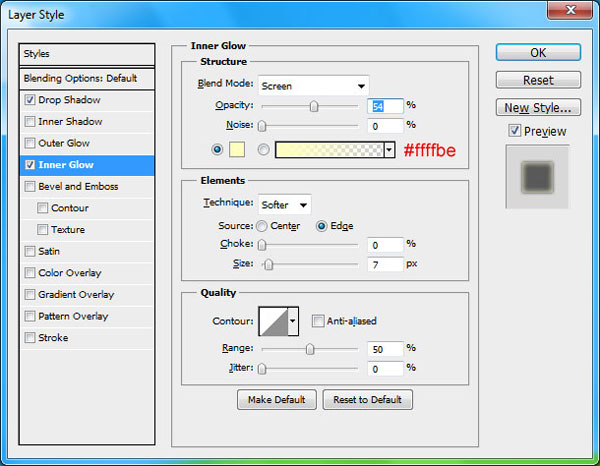Tick the Bevel and Emboss checkbox
This screenshot has height=466, width=600.
(30, 187)
